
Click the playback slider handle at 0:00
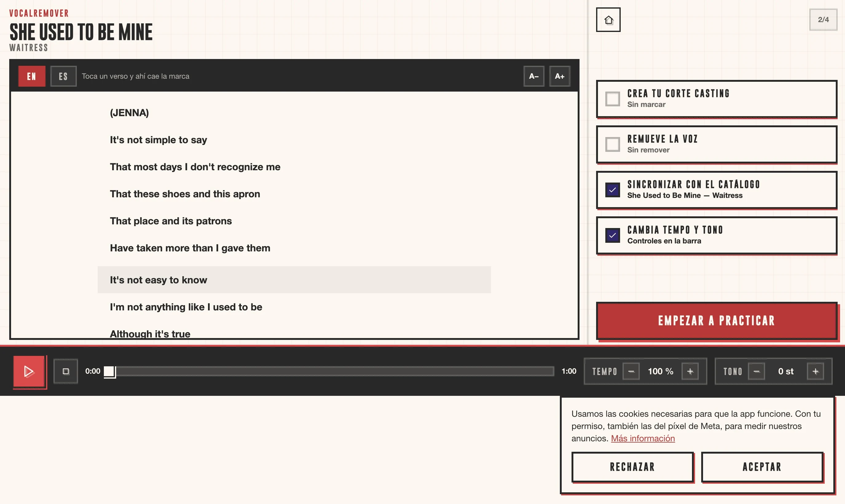tap(109, 371)
